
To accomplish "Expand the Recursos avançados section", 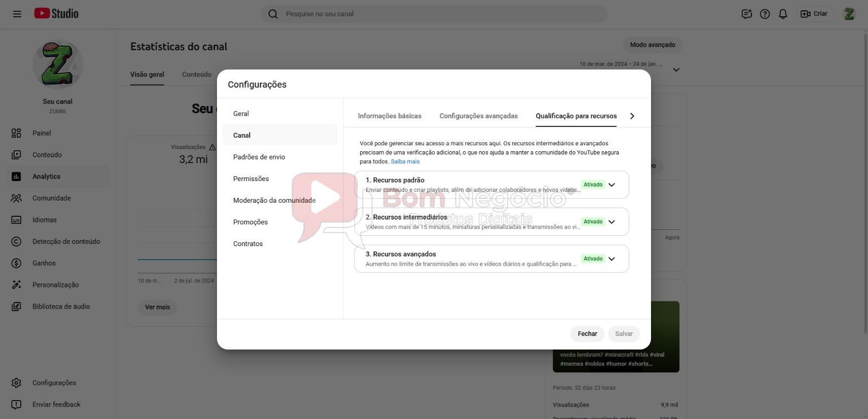I will (x=611, y=259).
